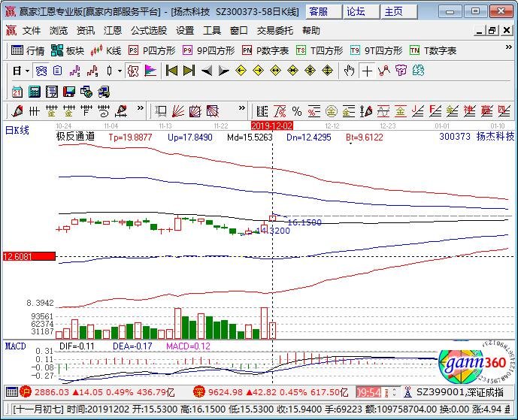Click the yellow diamond four-way compress icon
This screenshot has width=518, height=420.
point(310,71)
